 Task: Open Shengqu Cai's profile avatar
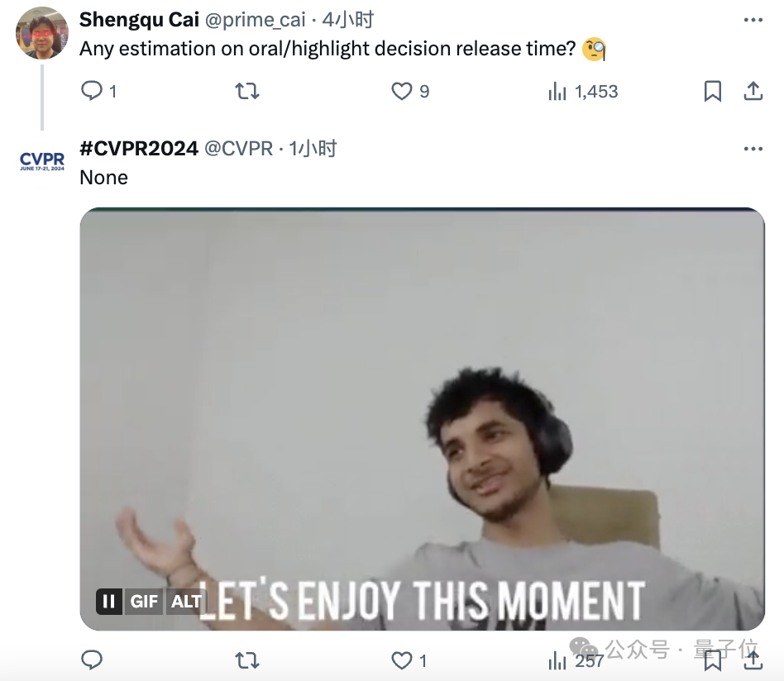42,33
